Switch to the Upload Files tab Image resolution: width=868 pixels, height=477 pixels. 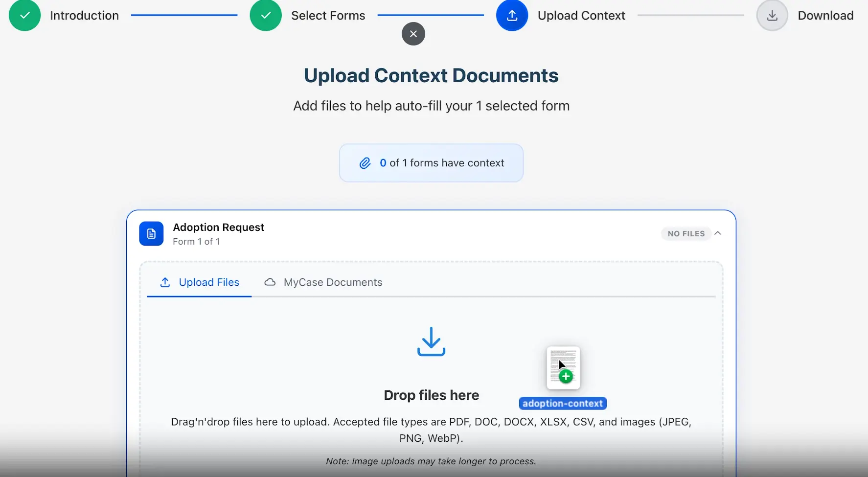pyautogui.click(x=199, y=282)
